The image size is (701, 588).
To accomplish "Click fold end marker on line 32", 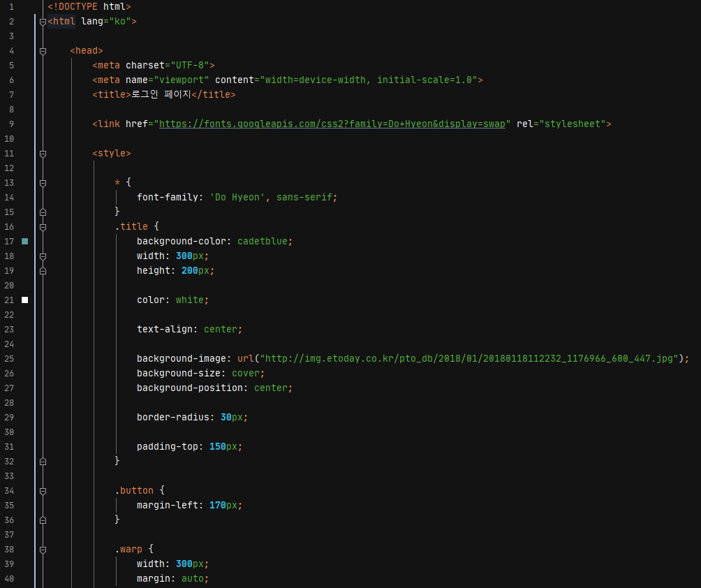I will tap(43, 462).
